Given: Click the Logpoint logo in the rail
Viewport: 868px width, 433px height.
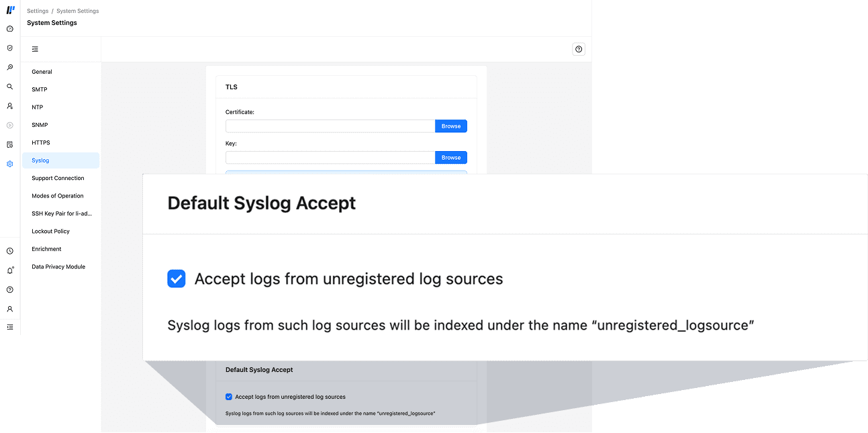Looking at the screenshot, I should tap(10, 10).
